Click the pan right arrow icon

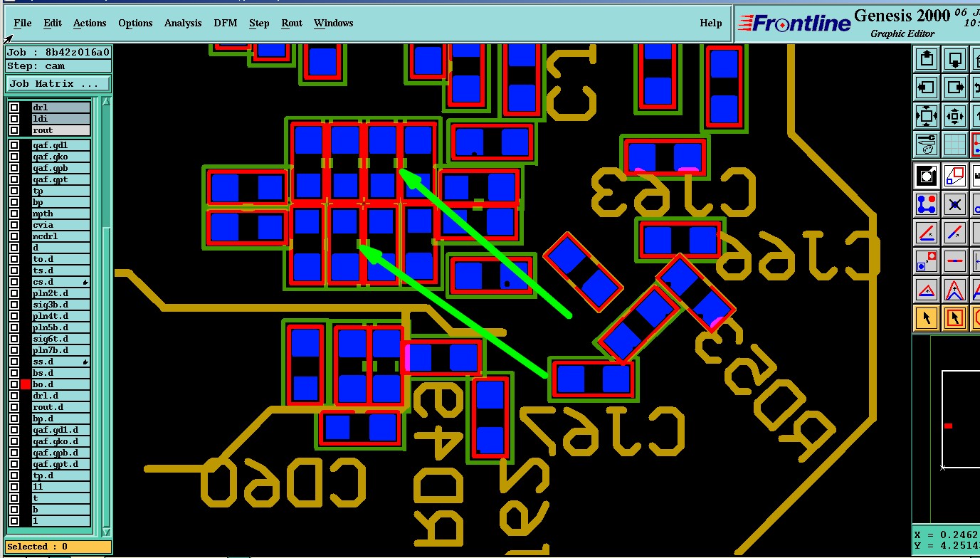click(x=955, y=88)
